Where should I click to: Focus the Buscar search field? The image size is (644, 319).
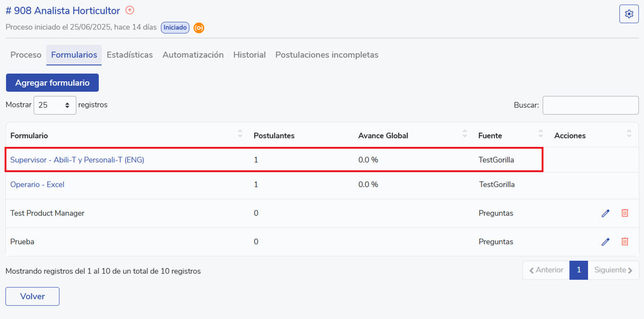click(590, 105)
